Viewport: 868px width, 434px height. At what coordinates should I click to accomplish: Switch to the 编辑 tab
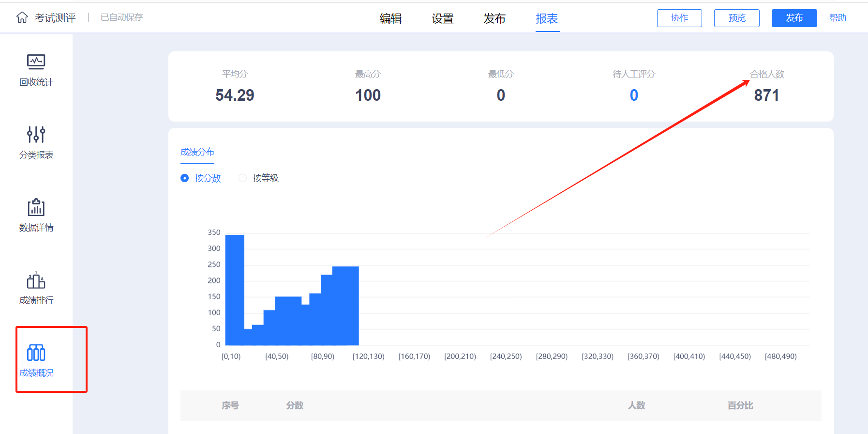(x=391, y=18)
